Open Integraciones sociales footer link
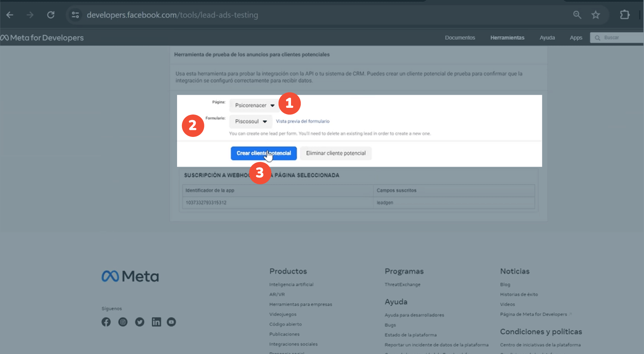The width and height of the screenshot is (644, 354). (293, 344)
